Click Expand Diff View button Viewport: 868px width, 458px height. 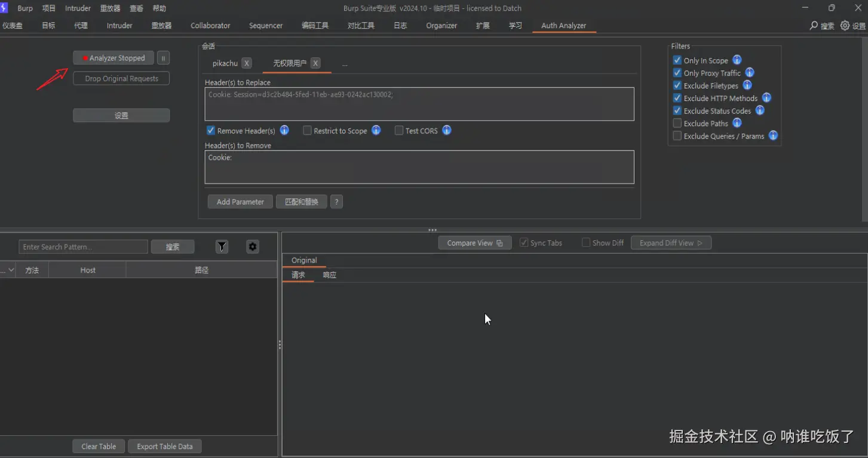point(671,243)
